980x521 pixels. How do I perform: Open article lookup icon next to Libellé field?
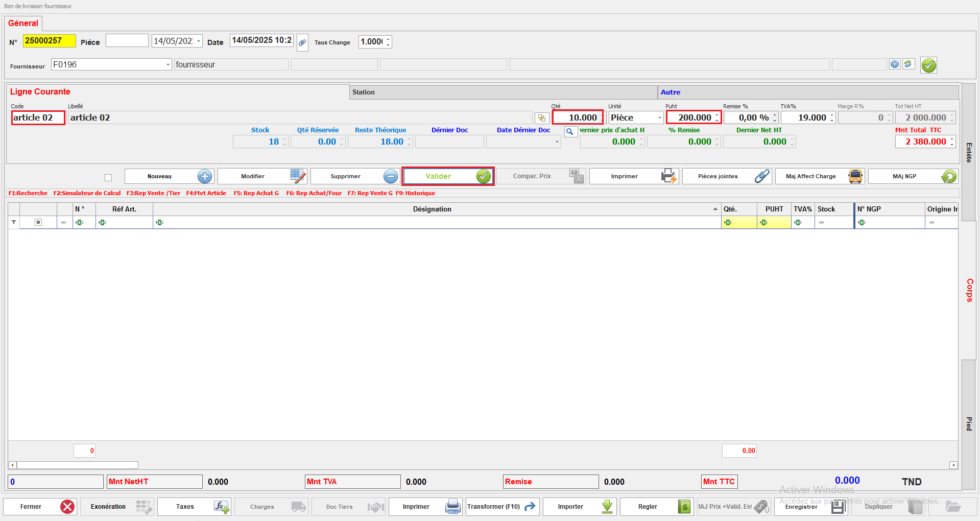click(x=541, y=118)
